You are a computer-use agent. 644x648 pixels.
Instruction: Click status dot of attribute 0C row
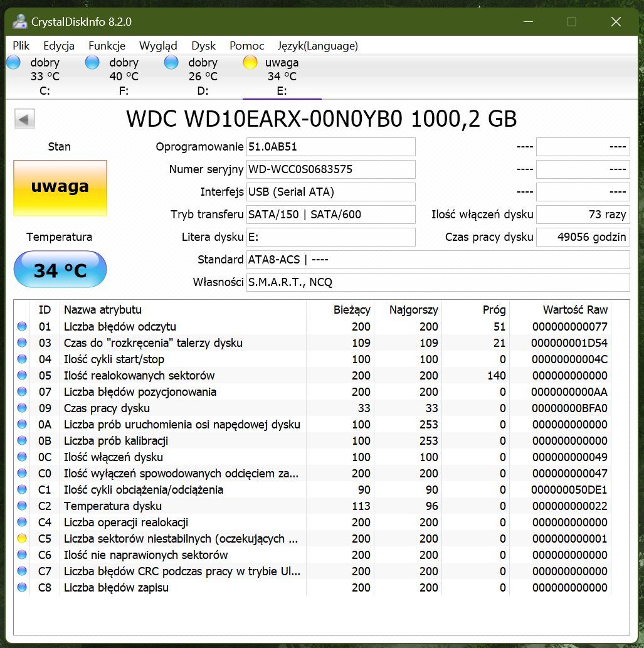tap(22, 457)
